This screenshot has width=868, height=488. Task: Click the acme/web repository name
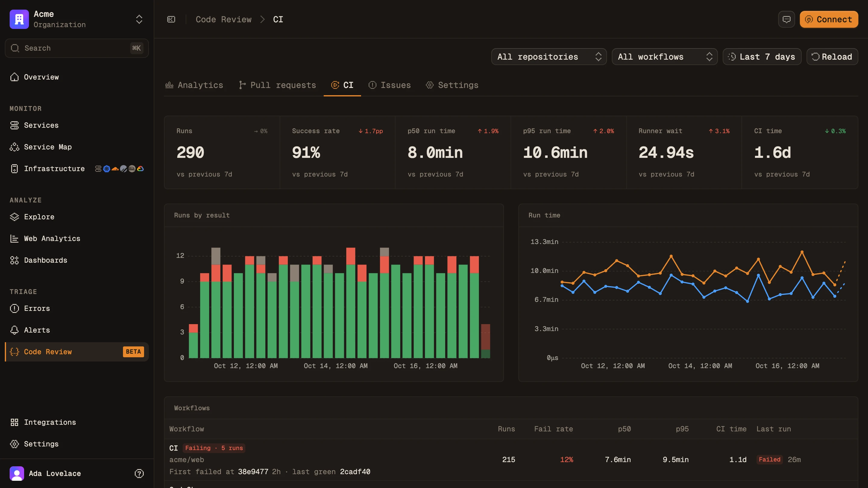coord(186,460)
